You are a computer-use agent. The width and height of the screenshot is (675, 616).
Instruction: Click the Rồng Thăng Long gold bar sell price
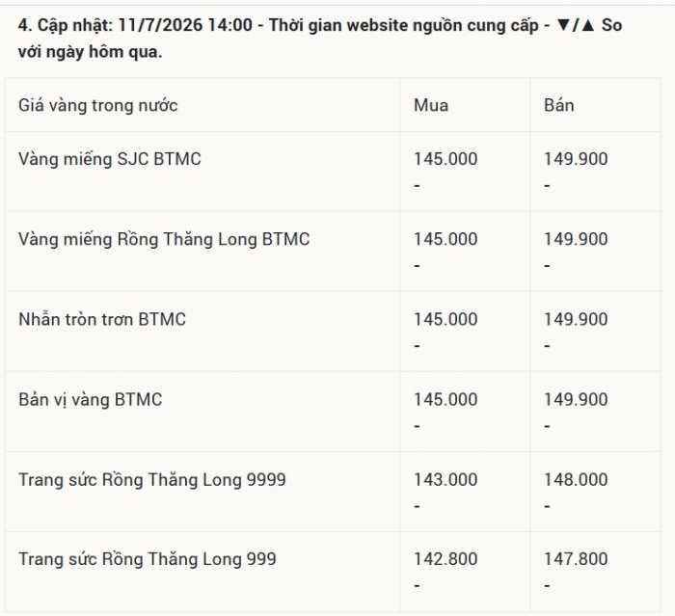tap(576, 239)
